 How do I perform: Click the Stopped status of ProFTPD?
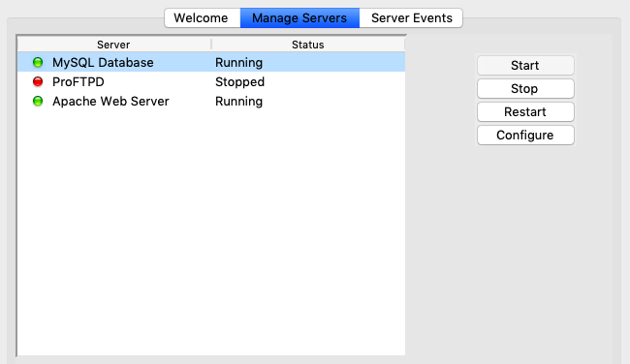click(x=239, y=82)
